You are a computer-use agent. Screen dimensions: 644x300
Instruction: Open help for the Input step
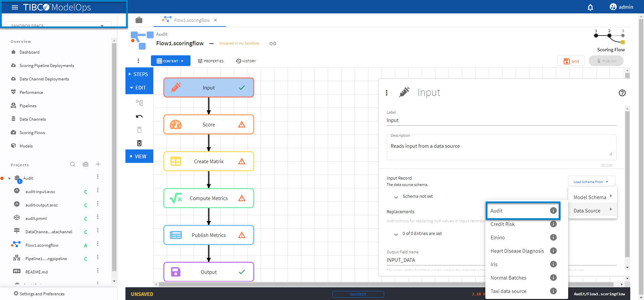622,93
